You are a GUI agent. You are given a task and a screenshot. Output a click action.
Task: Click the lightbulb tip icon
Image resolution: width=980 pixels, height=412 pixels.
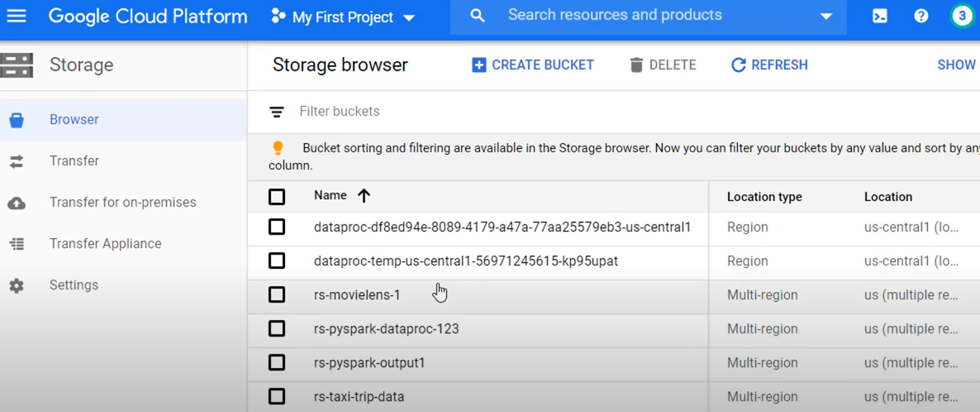[278, 148]
